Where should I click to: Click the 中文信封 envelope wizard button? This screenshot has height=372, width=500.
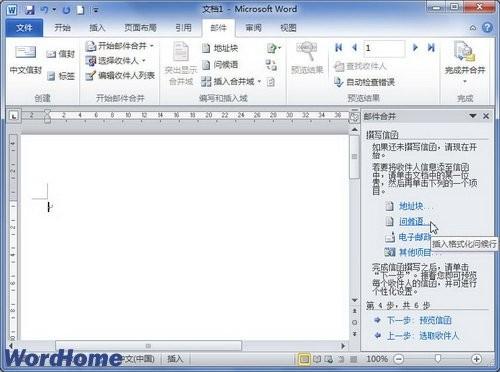(x=26, y=60)
